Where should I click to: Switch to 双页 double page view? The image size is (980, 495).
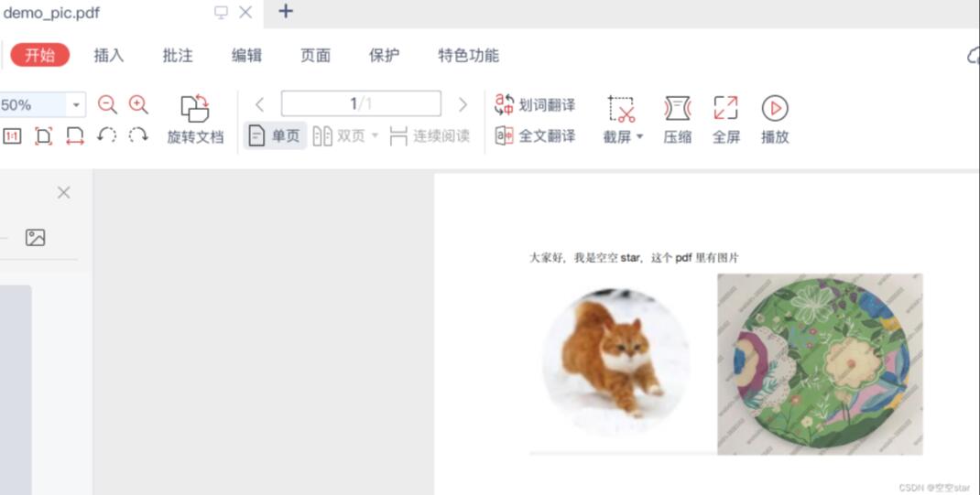339,136
